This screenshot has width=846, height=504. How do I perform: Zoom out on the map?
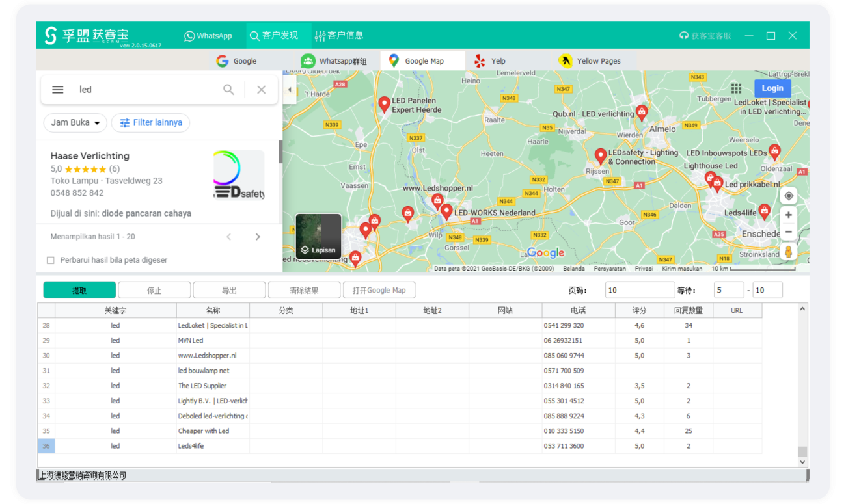(789, 232)
